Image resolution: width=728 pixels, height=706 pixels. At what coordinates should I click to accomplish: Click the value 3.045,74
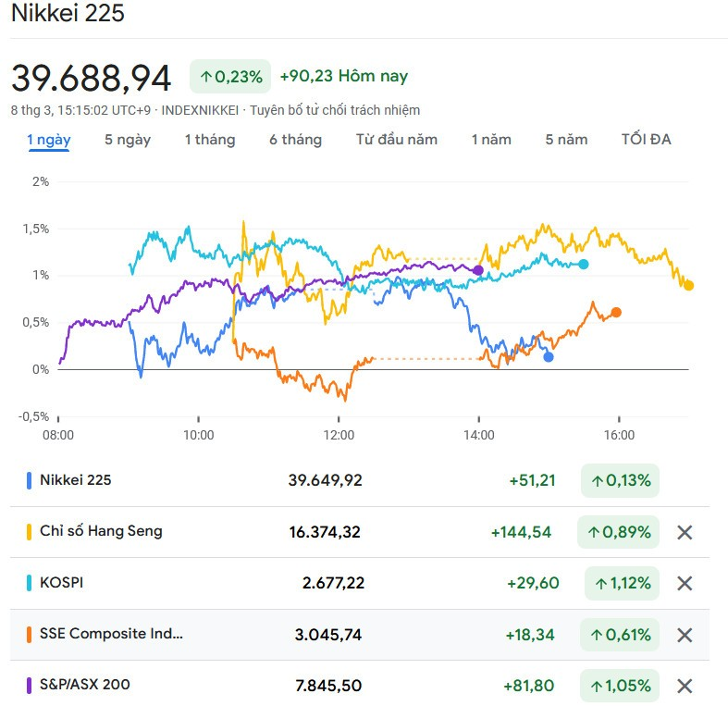coord(328,635)
